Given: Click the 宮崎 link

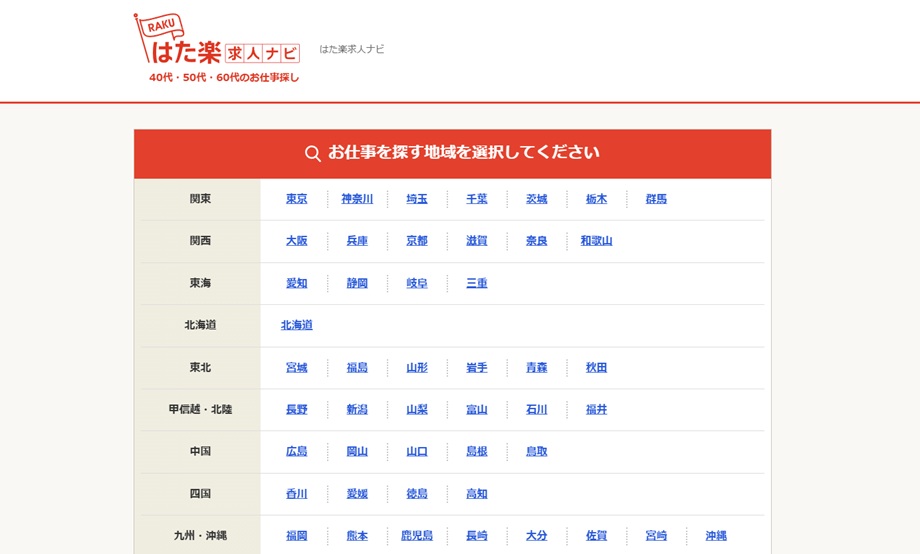Looking at the screenshot, I should 657,536.
